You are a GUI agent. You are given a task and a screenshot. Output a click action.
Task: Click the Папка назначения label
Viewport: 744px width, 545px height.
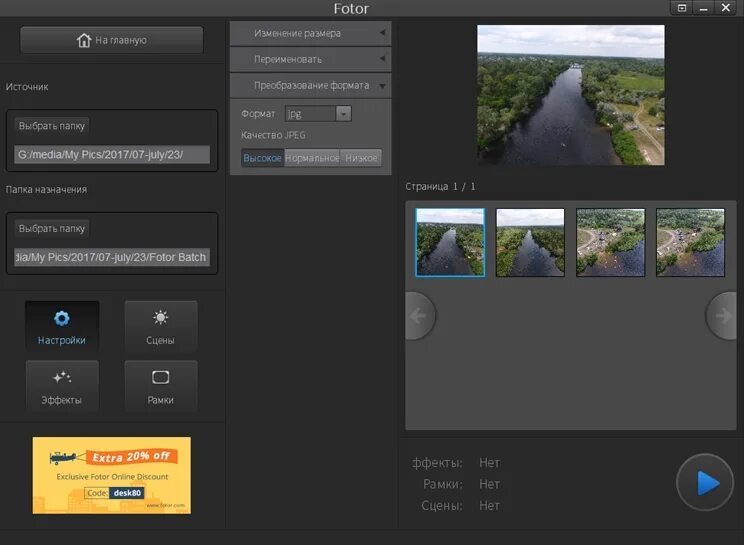46,189
